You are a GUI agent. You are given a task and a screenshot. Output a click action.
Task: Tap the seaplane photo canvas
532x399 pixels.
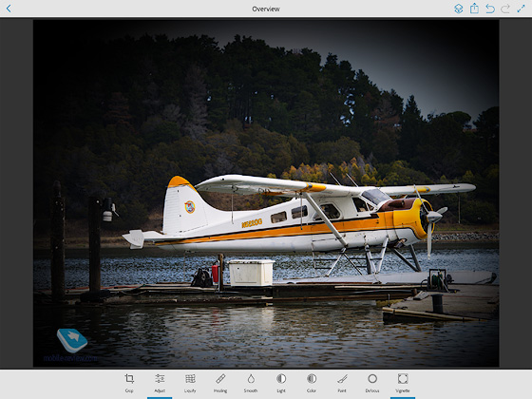(266, 193)
